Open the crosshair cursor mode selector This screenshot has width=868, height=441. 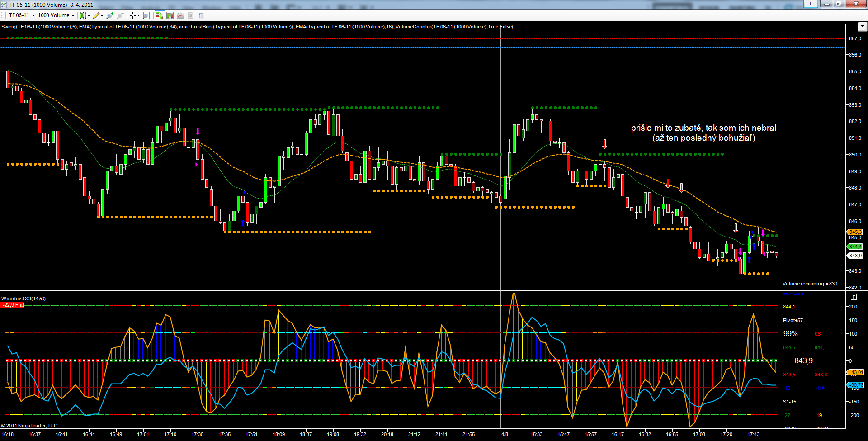[134, 15]
